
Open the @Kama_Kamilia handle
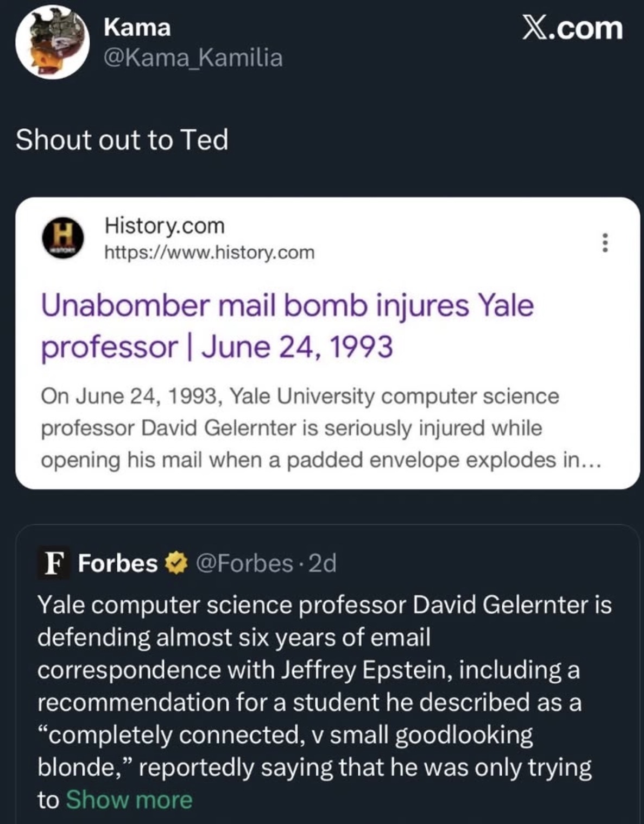click(193, 58)
